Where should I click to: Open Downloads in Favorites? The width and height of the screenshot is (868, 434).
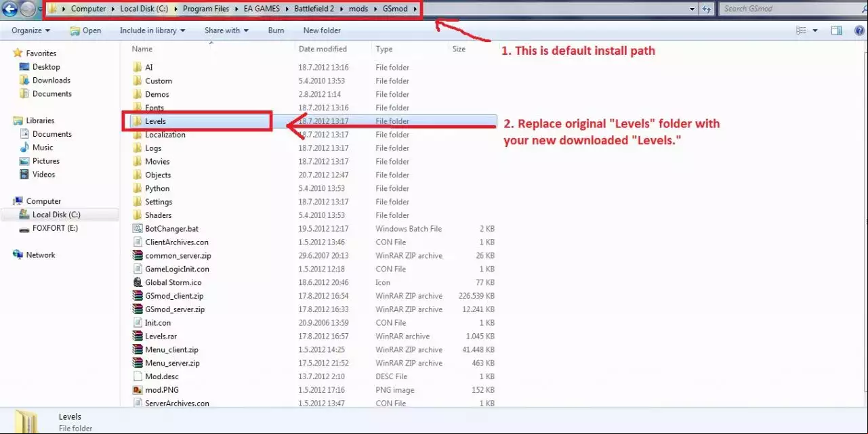(x=51, y=81)
